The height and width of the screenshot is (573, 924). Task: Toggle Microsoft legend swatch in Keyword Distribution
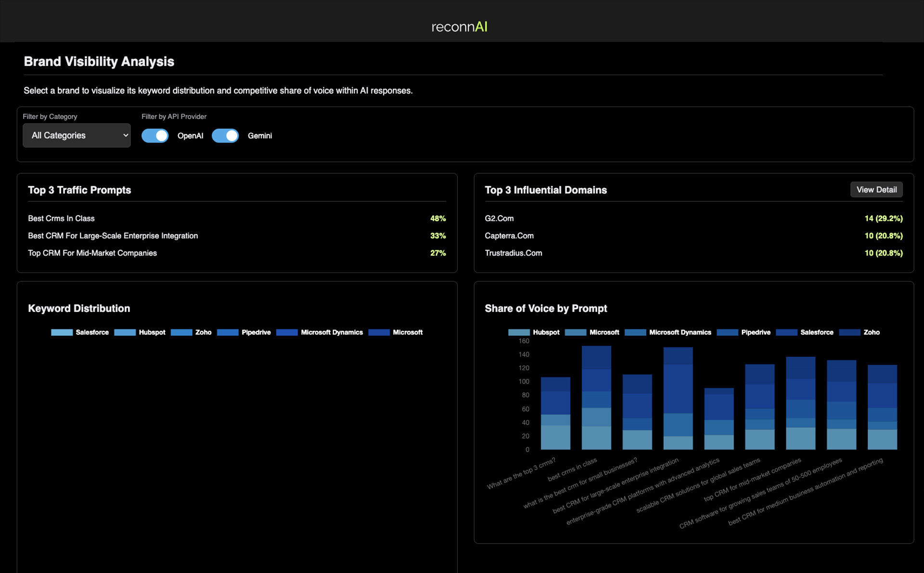point(379,332)
